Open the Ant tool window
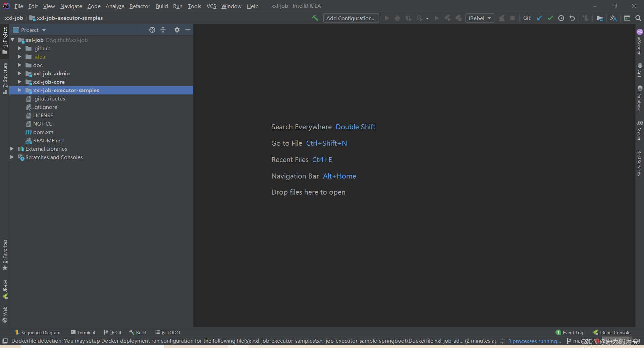Screen dimensions: 644x348 (640, 70)
